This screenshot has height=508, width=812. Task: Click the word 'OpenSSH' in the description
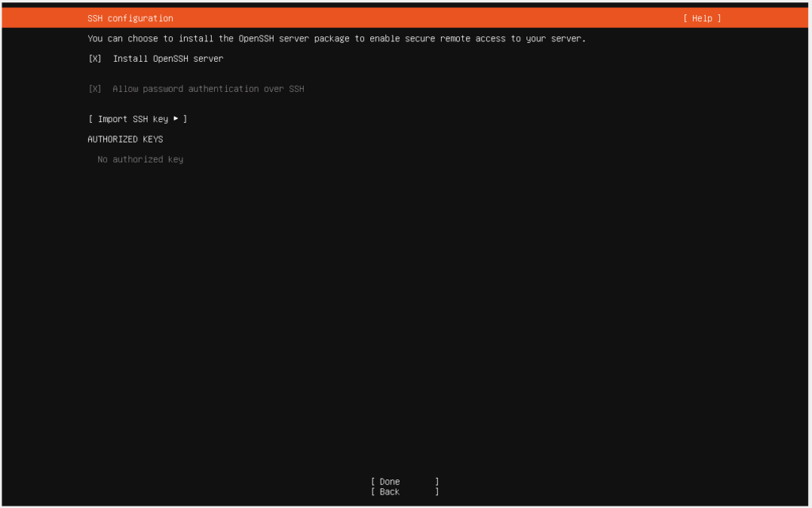[x=259, y=39]
